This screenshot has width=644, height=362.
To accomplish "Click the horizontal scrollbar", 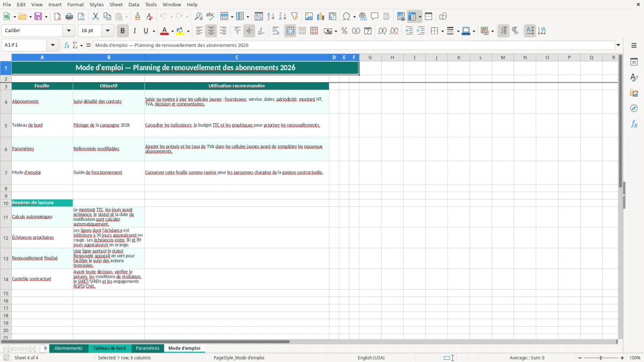I will pyautogui.click(x=145, y=342).
